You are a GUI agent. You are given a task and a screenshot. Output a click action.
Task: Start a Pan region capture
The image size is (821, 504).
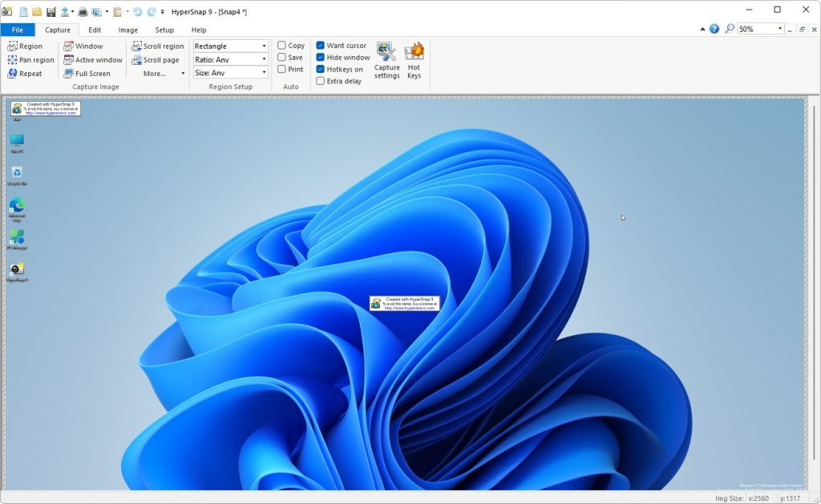[x=30, y=59]
